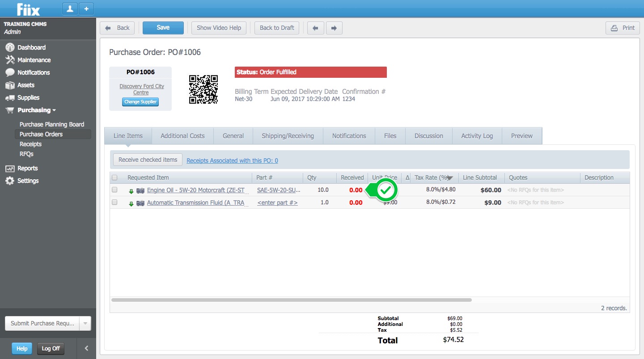This screenshot has width=644, height=359.
Task: Click the horizontal scrollbar of the table
Action: click(291, 300)
